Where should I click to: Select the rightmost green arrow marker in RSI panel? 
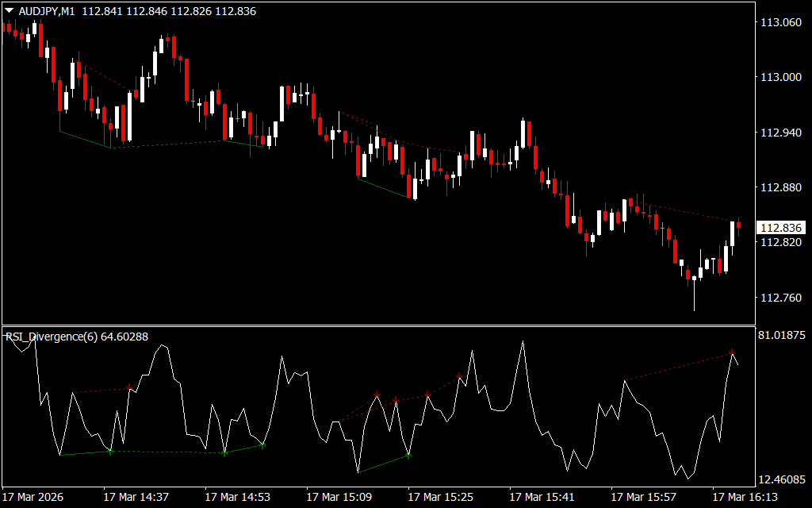408,456
